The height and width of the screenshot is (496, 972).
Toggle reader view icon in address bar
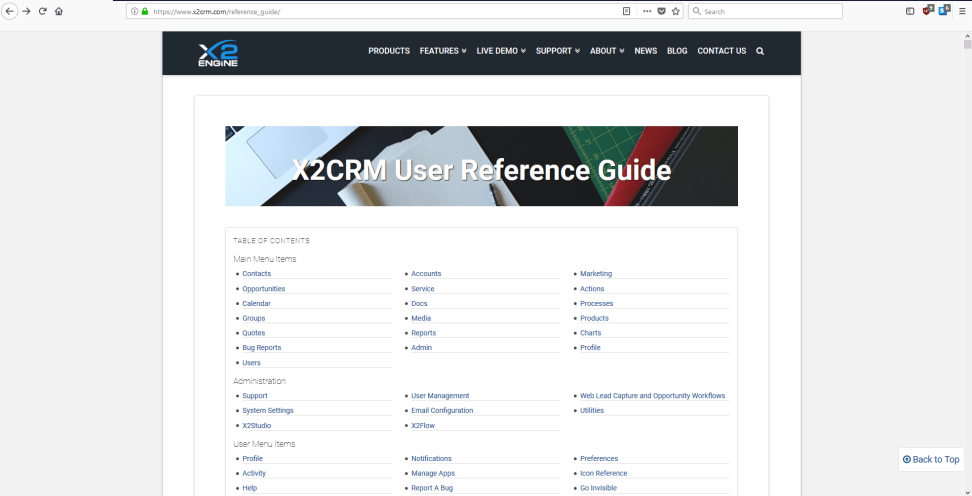627,11
